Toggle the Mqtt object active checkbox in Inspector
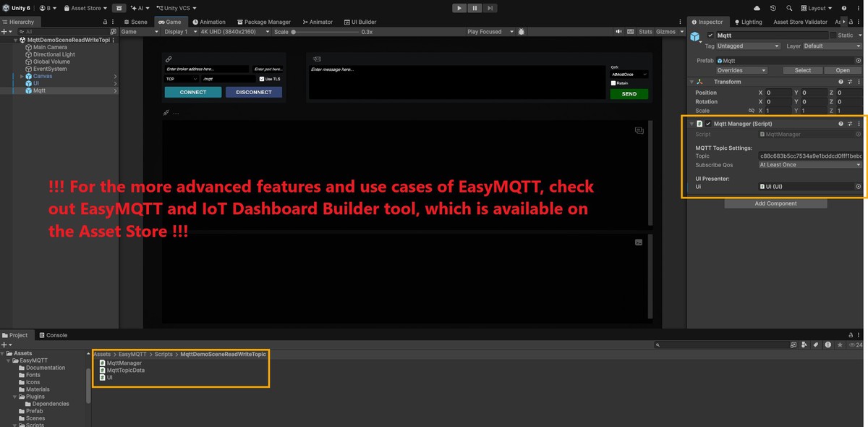The image size is (868, 427). 710,35
